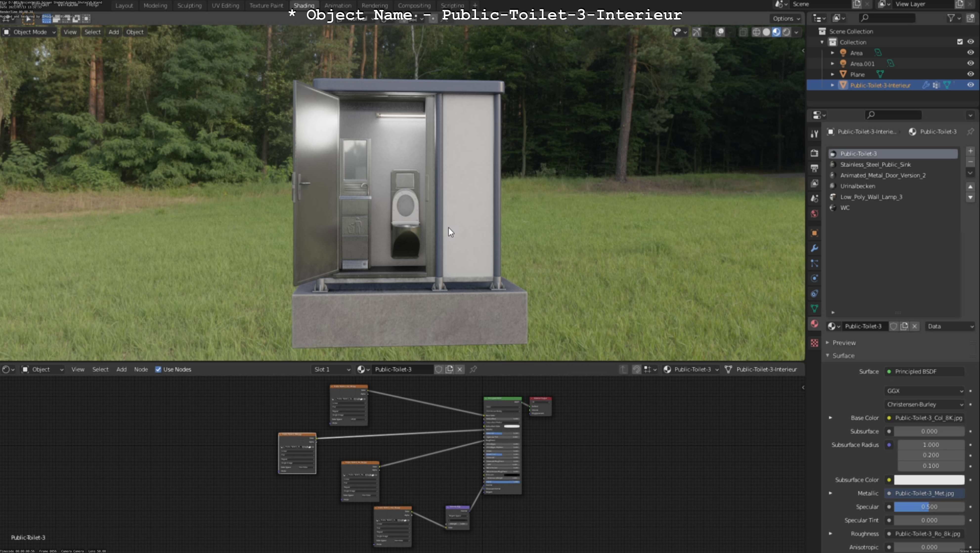Hide the Area light in outliner
Screen dimensions: 980x553
tap(971, 52)
